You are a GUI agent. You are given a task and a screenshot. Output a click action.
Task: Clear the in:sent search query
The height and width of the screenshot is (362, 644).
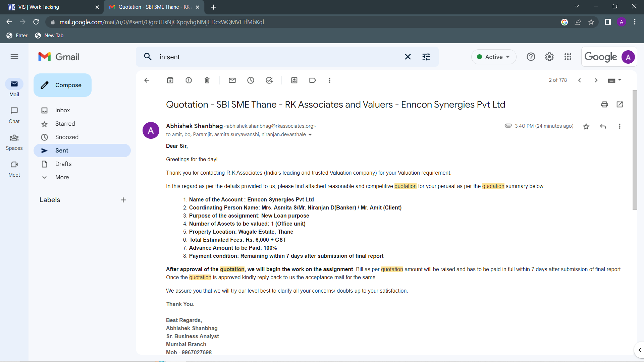[x=408, y=57]
